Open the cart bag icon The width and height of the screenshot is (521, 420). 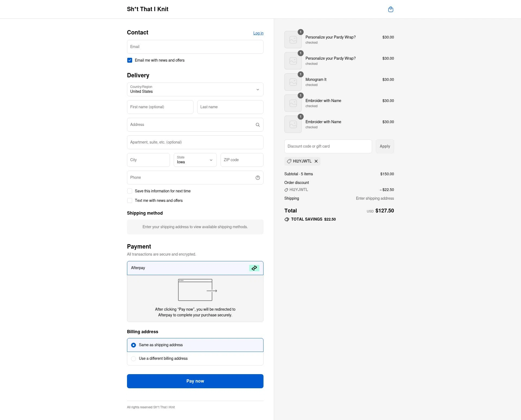[x=391, y=9]
